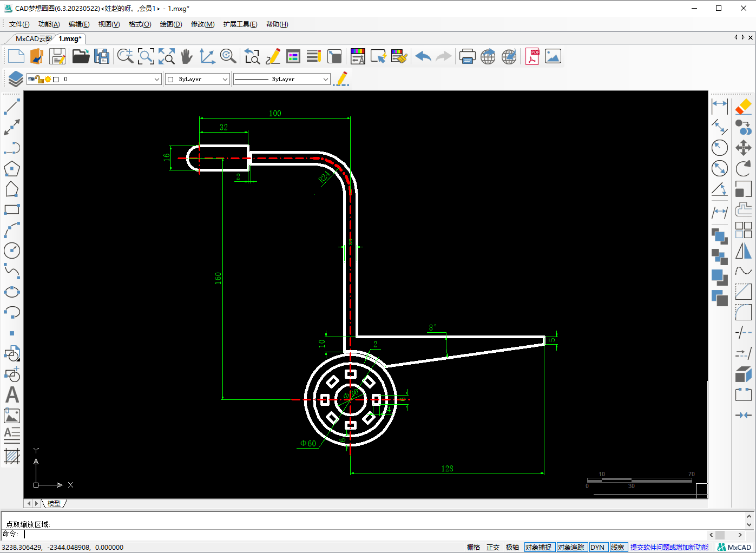This screenshot has height=553, width=756.
Task: Choose the Polygon drawing tool
Action: pyautogui.click(x=12, y=168)
